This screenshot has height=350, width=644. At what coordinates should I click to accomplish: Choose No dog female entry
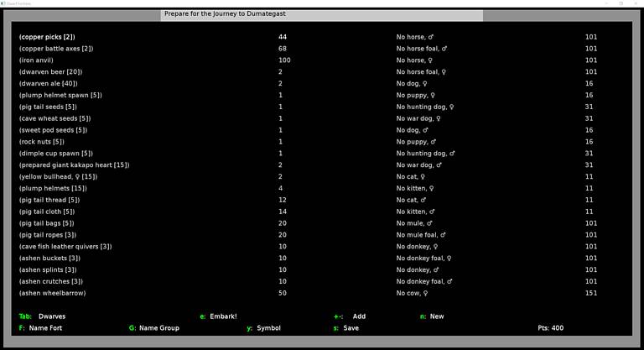click(412, 83)
